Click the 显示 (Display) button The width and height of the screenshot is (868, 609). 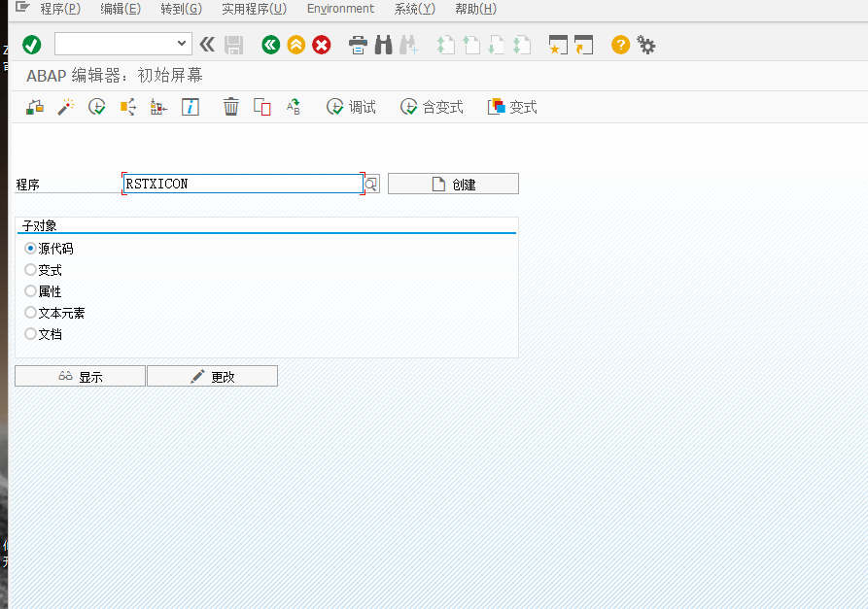point(81,376)
